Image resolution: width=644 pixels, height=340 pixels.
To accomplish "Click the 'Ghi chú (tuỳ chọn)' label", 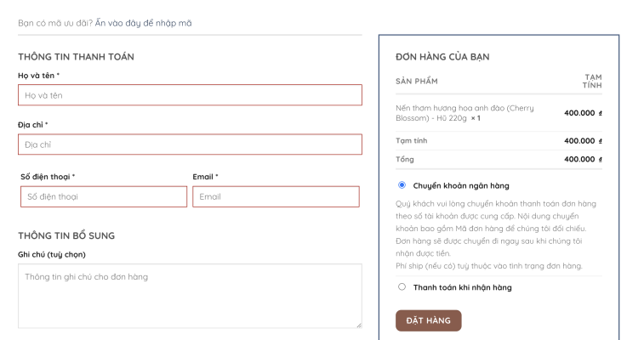I will coord(51,254).
